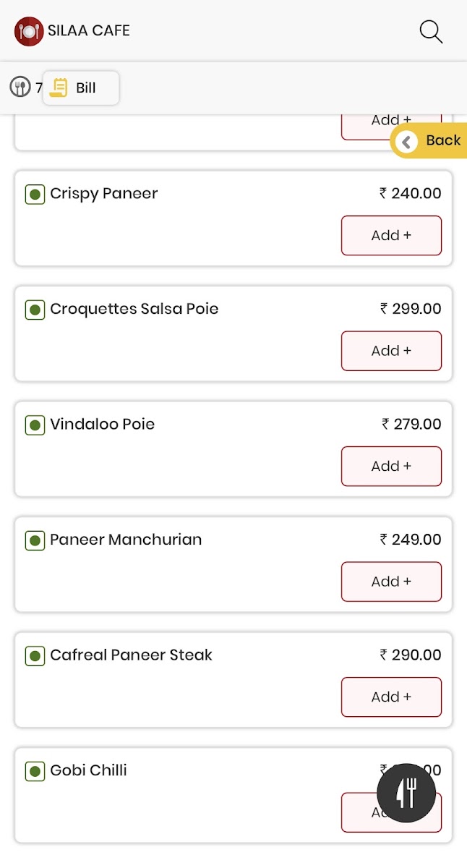Add Croquettes Salsa Poie to the order
This screenshot has width=467, height=868.
click(x=391, y=351)
